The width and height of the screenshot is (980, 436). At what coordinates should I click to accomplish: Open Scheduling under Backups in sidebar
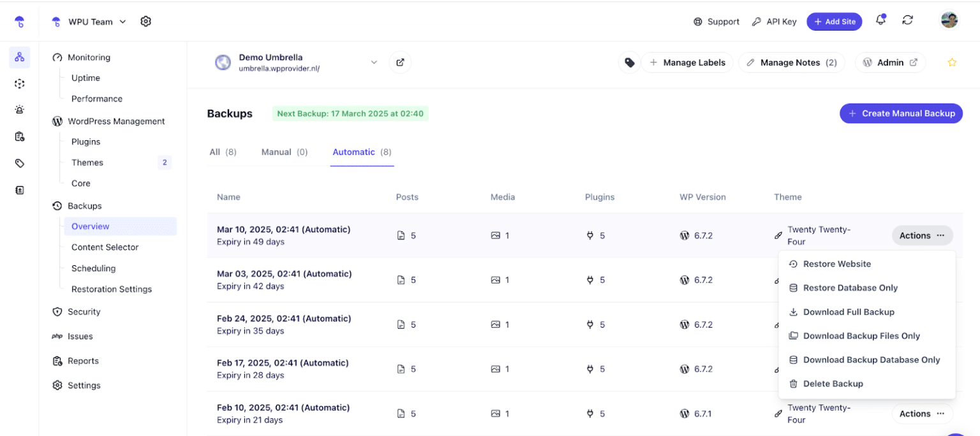[x=93, y=268]
